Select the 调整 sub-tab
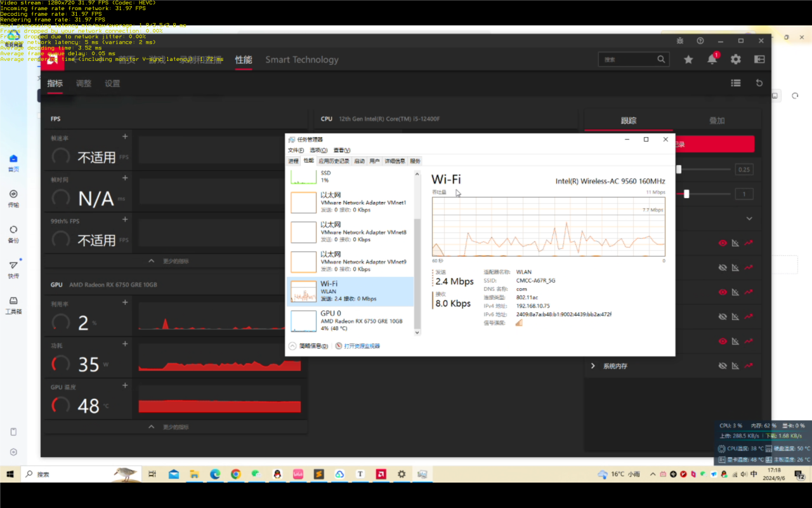812x508 pixels. pyautogui.click(x=84, y=83)
